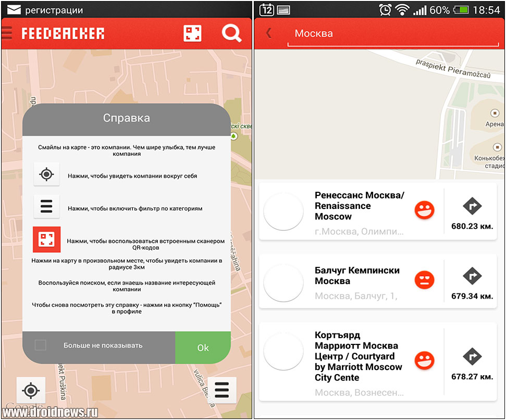
Task: Tap the unhappy smiley for Балчуг Кемпински
Action: click(x=424, y=280)
